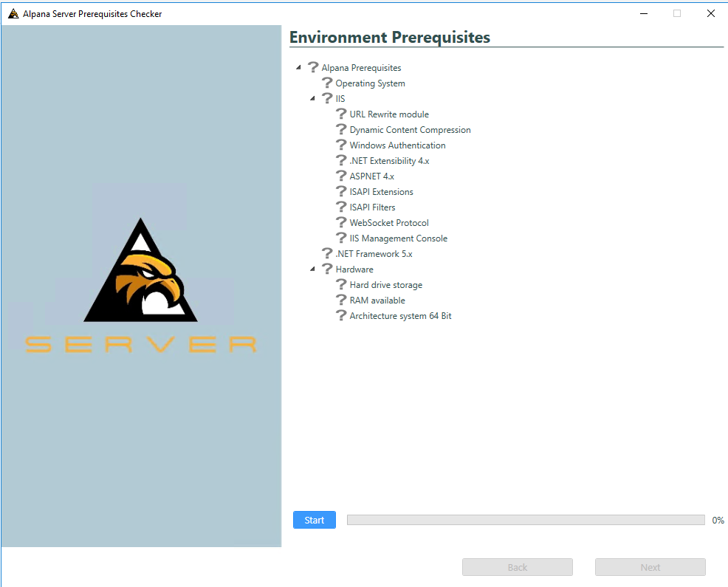Select the Hardware label in tree
The height and width of the screenshot is (587, 728).
(354, 270)
